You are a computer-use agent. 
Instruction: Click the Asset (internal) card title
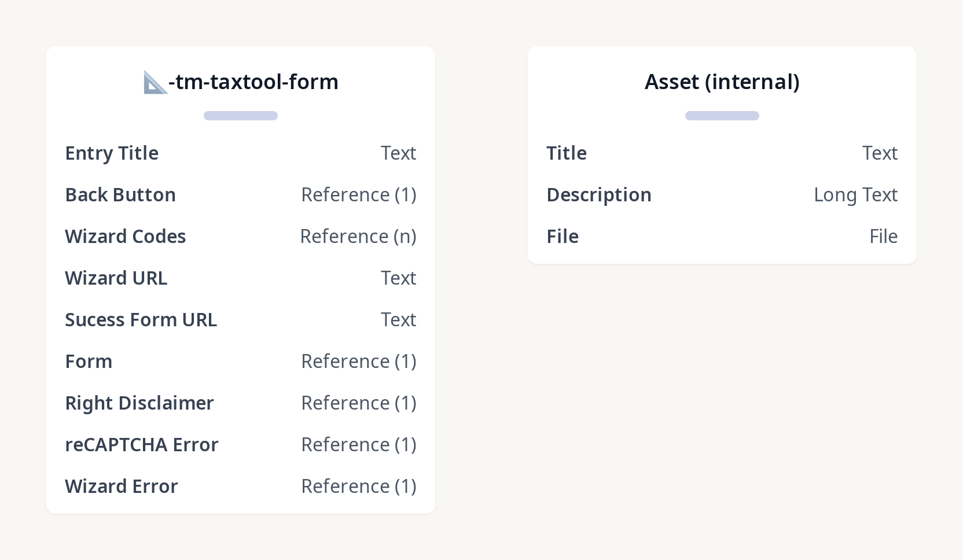[722, 82]
